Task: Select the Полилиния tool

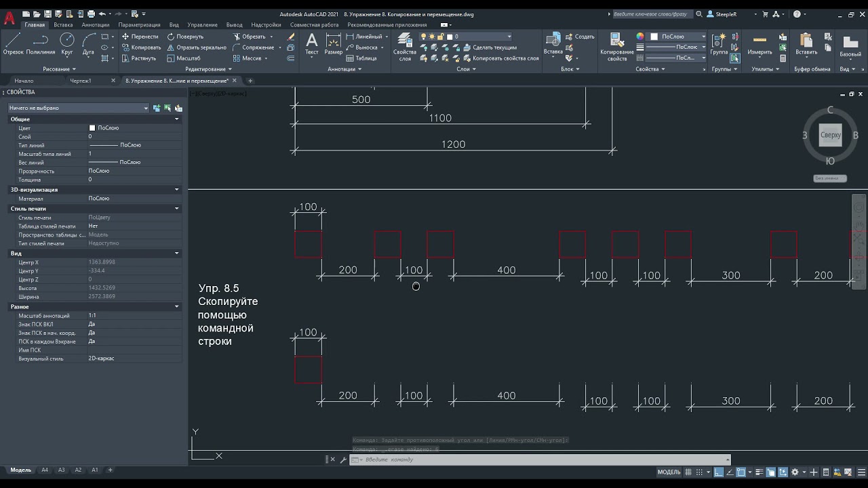Action: [41, 43]
